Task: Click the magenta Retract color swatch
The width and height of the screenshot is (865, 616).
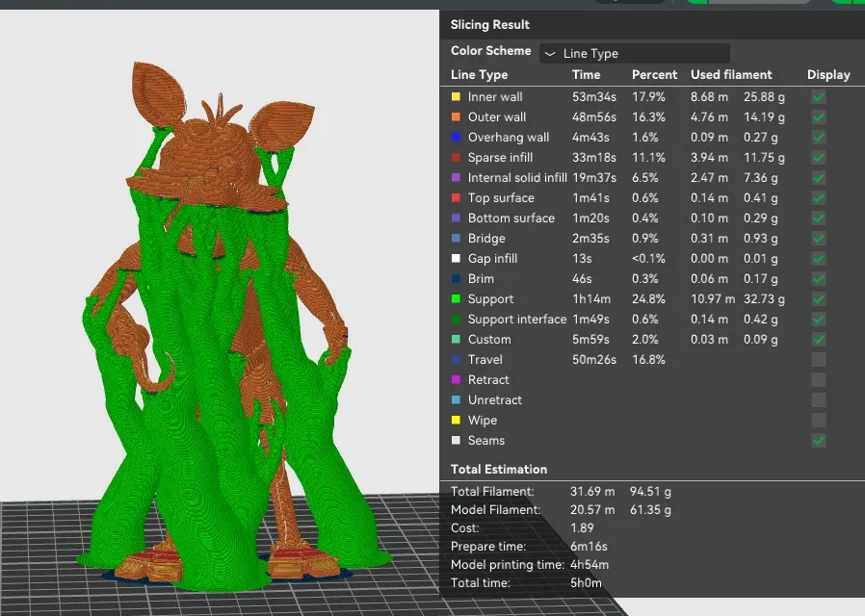Action: [x=456, y=379]
